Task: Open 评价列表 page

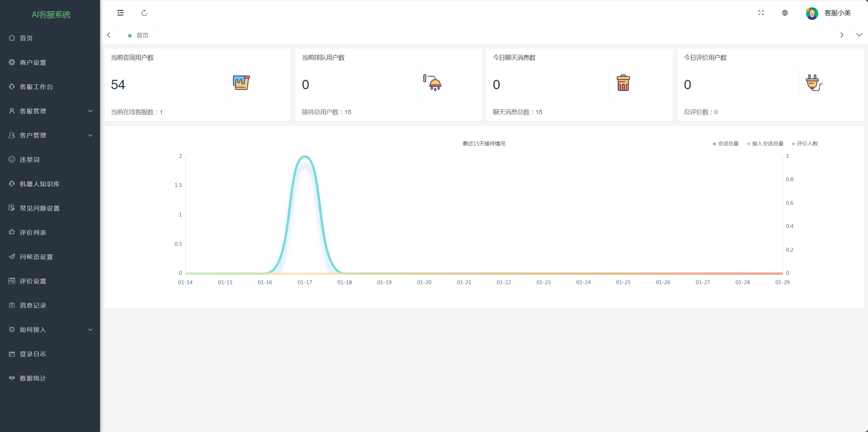Action: click(50, 232)
